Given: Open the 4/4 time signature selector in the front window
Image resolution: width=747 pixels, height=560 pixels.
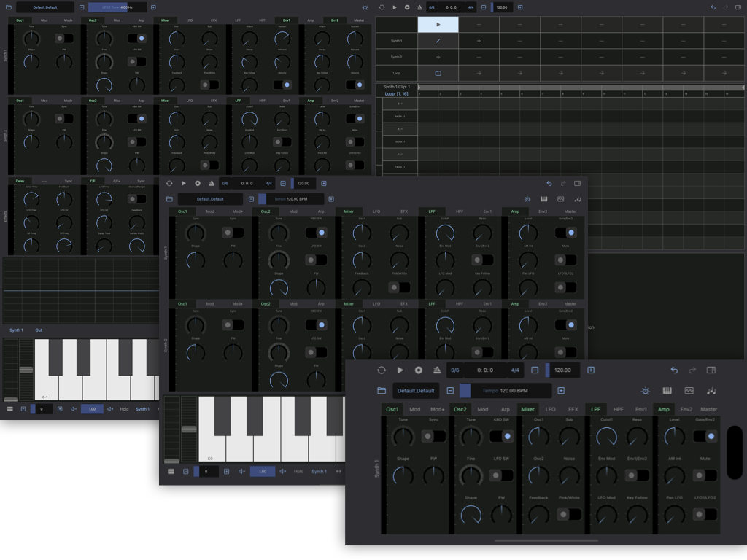Looking at the screenshot, I should pyautogui.click(x=515, y=370).
